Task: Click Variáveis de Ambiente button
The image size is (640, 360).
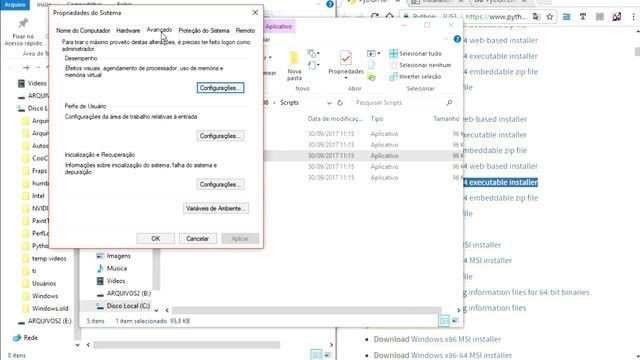Action: [216, 208]
